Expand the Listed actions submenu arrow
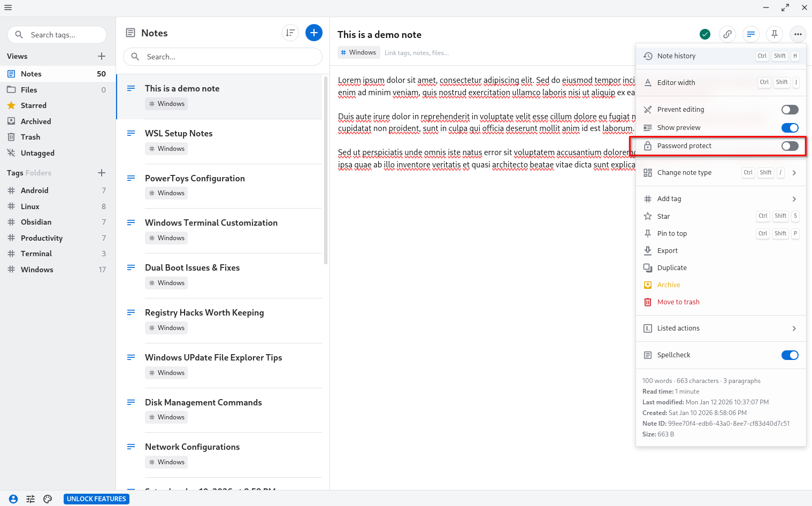This screenshot has width=812, height=506. (794, 328)
